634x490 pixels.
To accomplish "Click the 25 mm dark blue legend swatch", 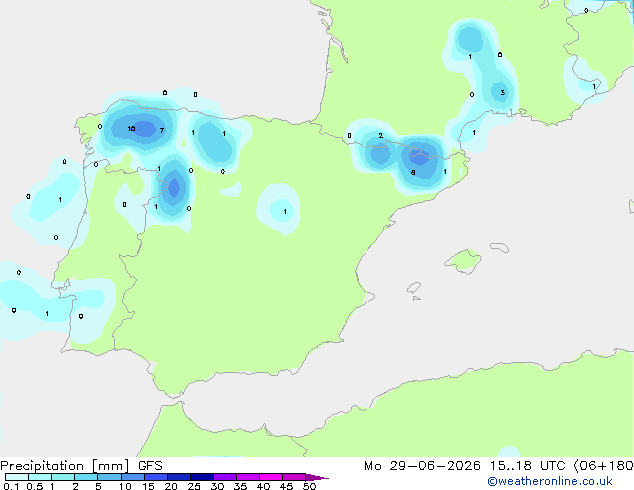I will (x=201, y=477).
